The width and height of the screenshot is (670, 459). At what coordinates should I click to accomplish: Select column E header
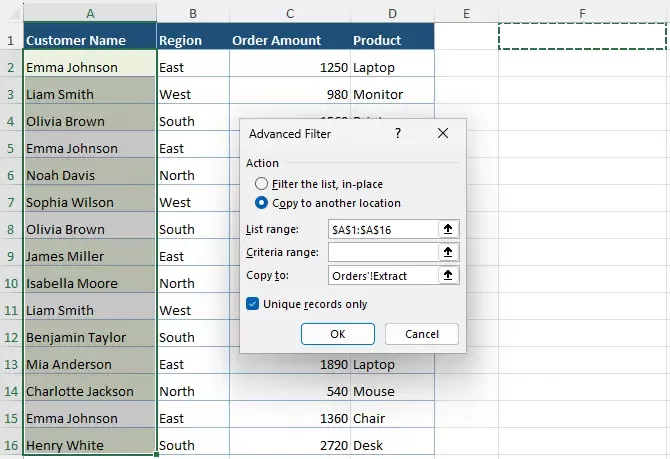[466, 13]
